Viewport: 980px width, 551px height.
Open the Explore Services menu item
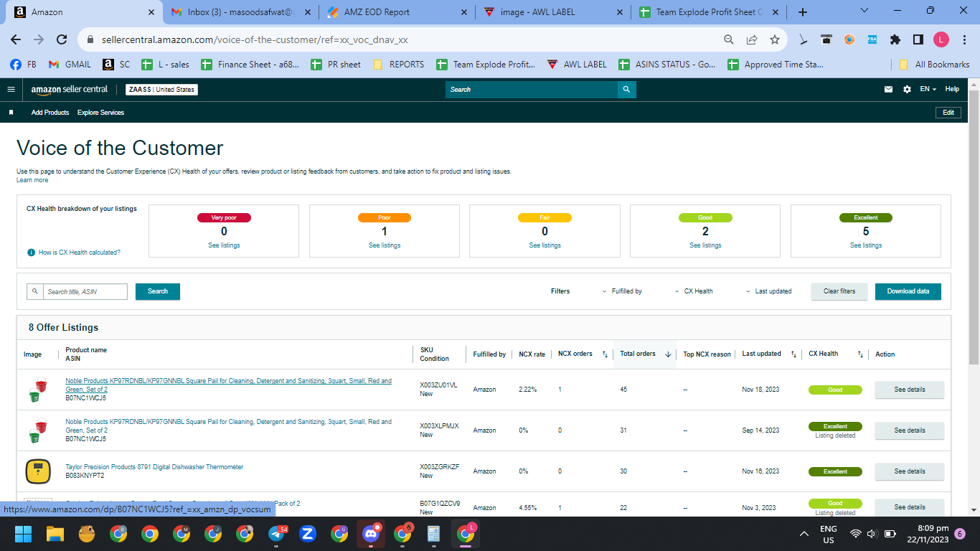click(x=100, y=113)
